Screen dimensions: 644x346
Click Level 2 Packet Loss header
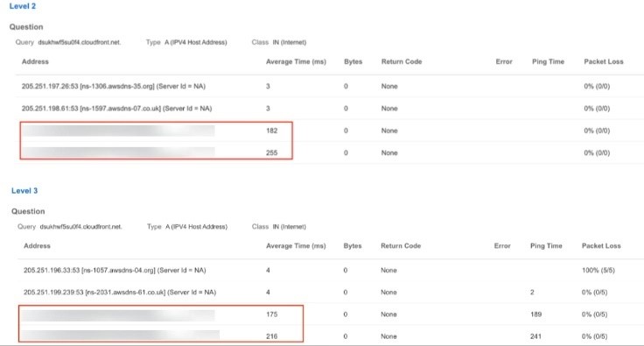604,61
